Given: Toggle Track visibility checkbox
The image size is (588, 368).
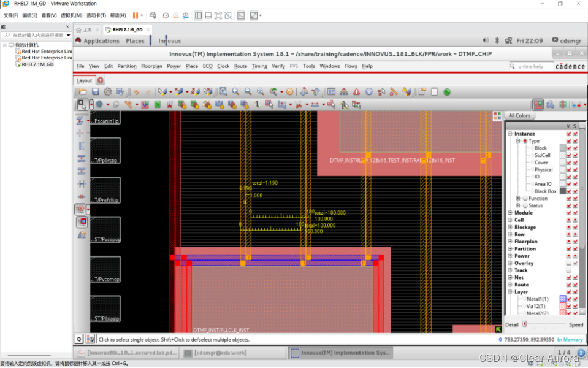Looking at the screenshot, I should point(569,270).
